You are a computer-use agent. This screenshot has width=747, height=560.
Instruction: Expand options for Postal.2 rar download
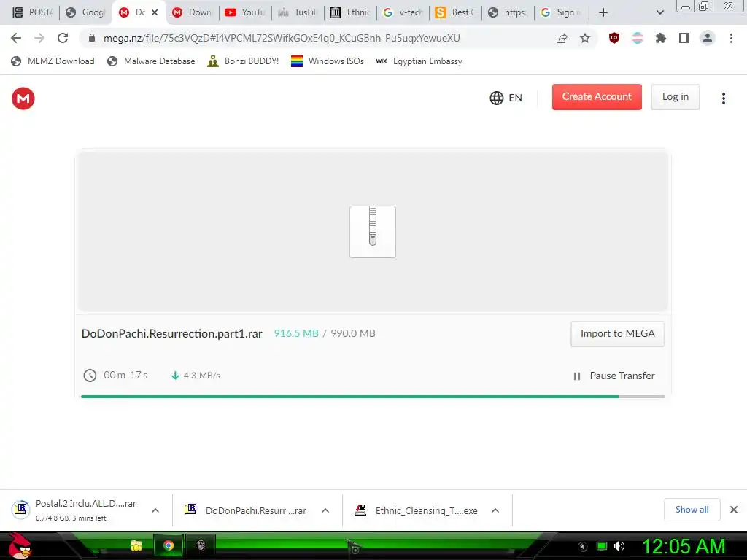click(x=155, y=510)
